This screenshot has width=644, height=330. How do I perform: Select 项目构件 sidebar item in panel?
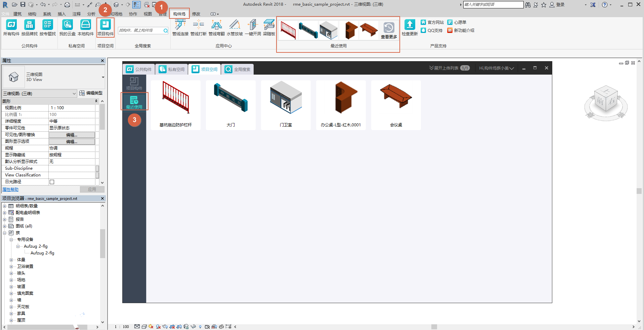tap(134, 83)
